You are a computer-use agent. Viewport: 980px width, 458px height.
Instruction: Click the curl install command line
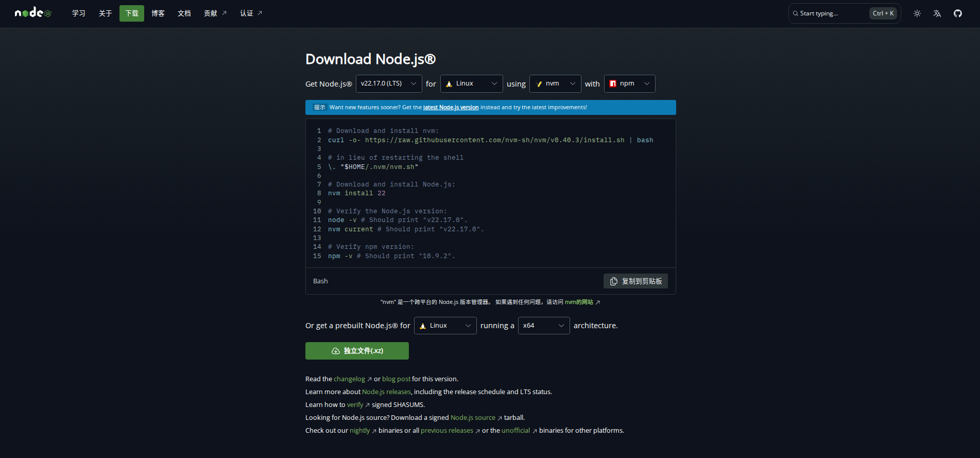tap(490, 140)
